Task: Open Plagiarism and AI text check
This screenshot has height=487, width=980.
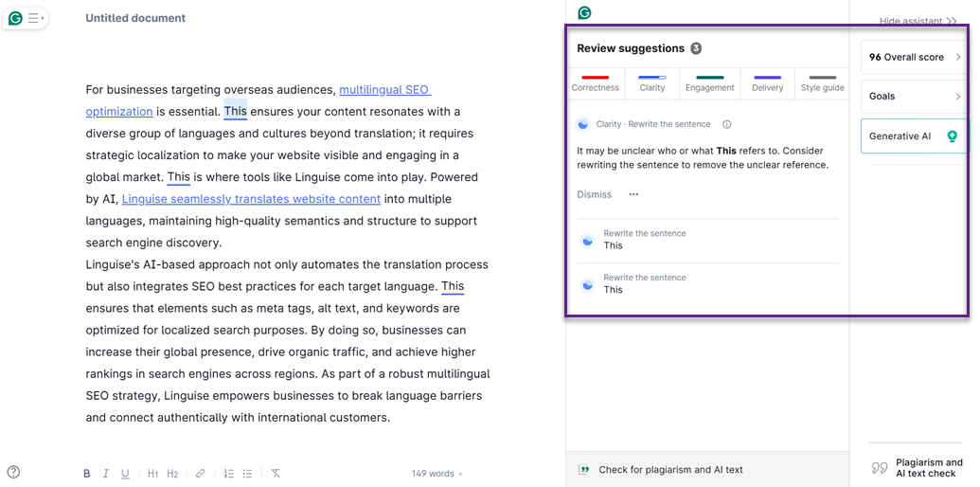Action: tap(918, 468)
